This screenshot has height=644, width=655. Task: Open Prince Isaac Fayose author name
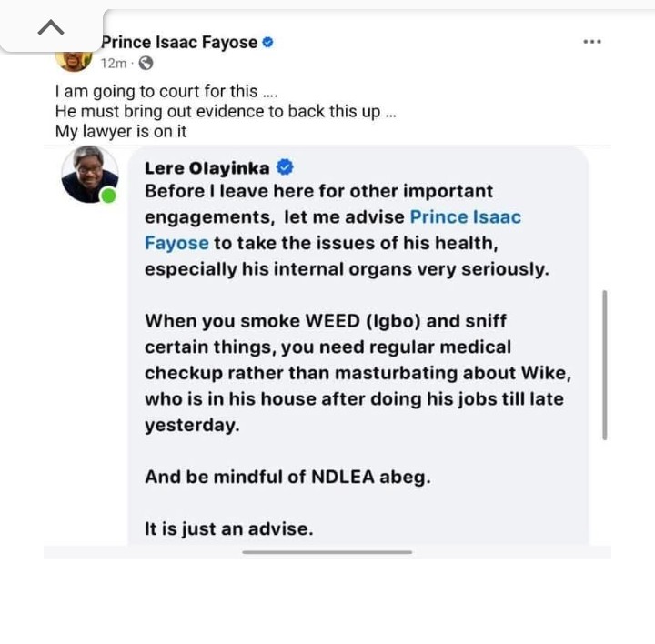point(179,42)
